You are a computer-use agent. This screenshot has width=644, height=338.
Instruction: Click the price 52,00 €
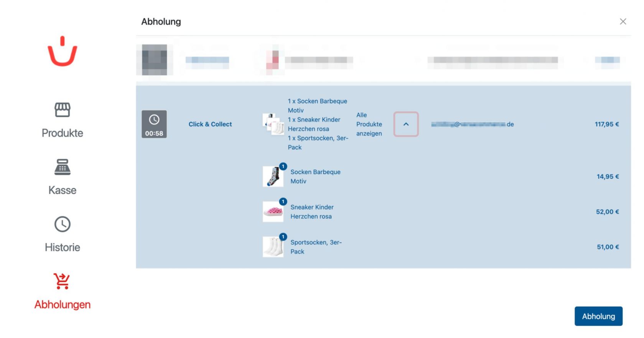(x=608, y=212)
